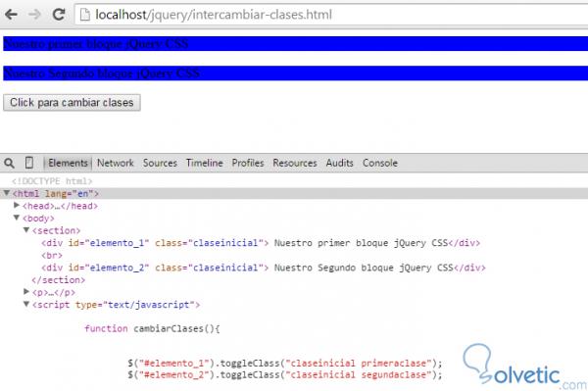The width and height of the screenshot is (588, 391).
Task: Open the Profiles tab
Action: click(248, 163)
